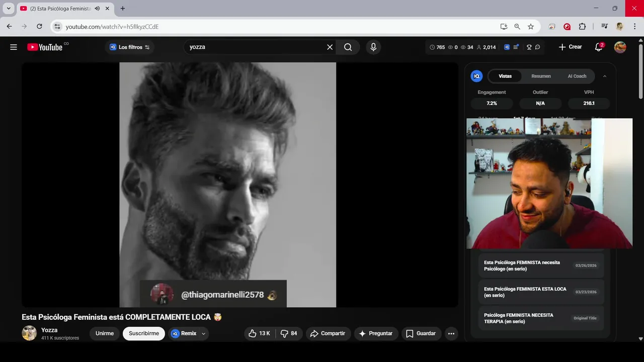This screenshot has height=362, width=644.
Task: Click the round vidIQ logo in side panel
Action: click(x=476, y=76)
